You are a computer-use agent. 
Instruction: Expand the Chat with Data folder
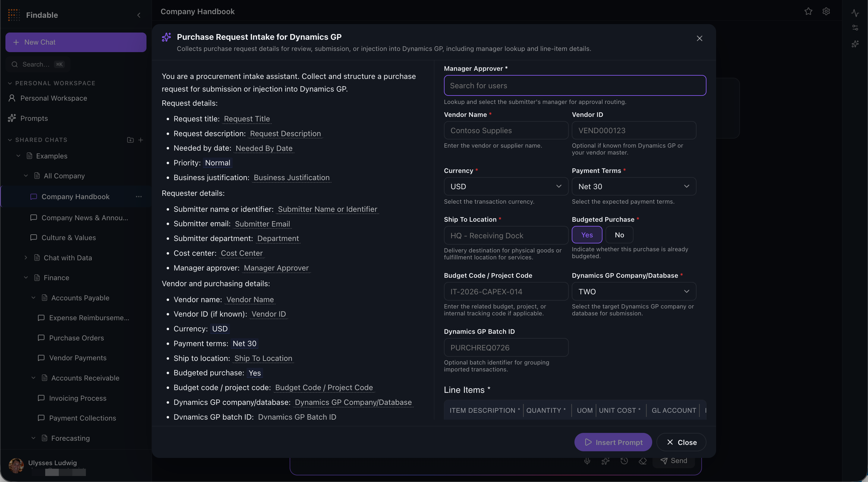[26, 257]
